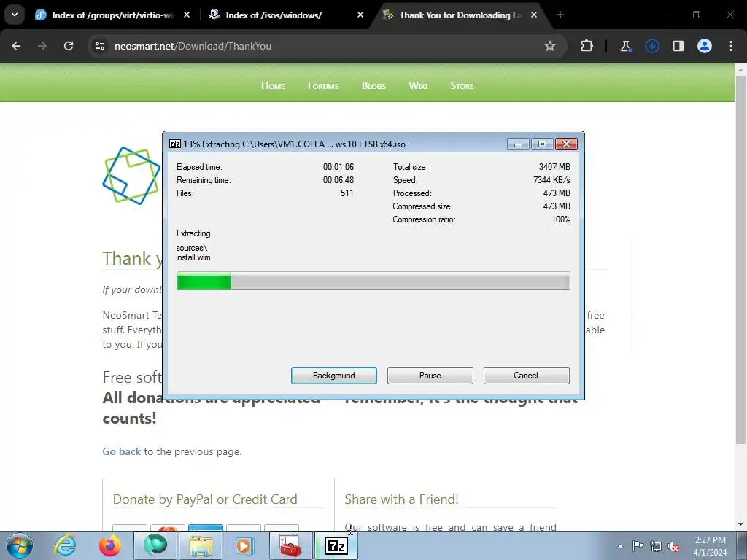Viewport: 747px width, 560px height.
Task: Open the browser three-dot menu
Action: 731,46
